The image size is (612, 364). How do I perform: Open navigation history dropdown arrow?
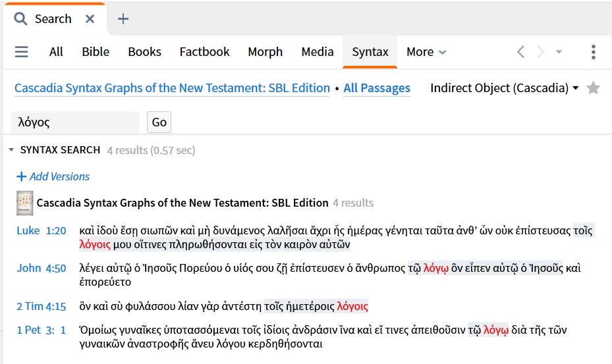(x=559, y=52)
